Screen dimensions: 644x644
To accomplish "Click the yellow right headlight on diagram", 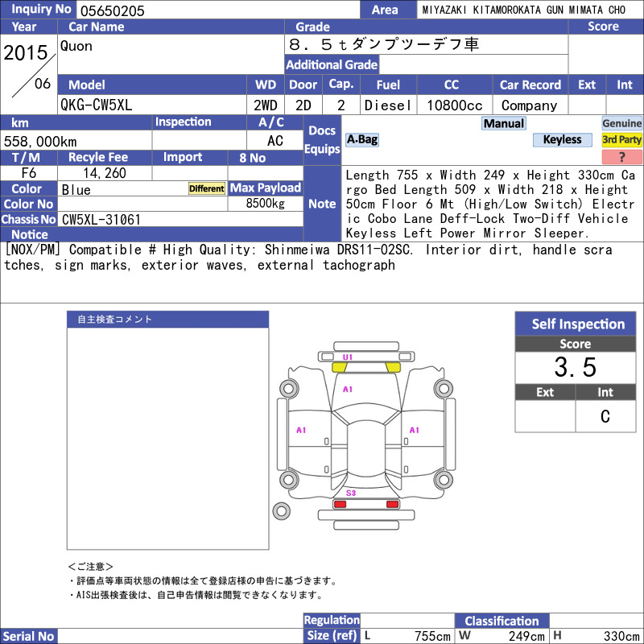I will point(393,368).
